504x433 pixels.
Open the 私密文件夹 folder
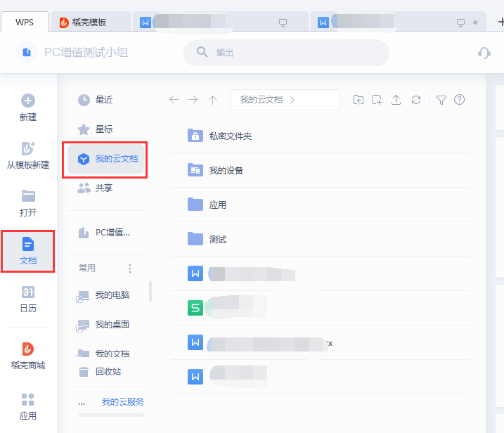[230, 136]
